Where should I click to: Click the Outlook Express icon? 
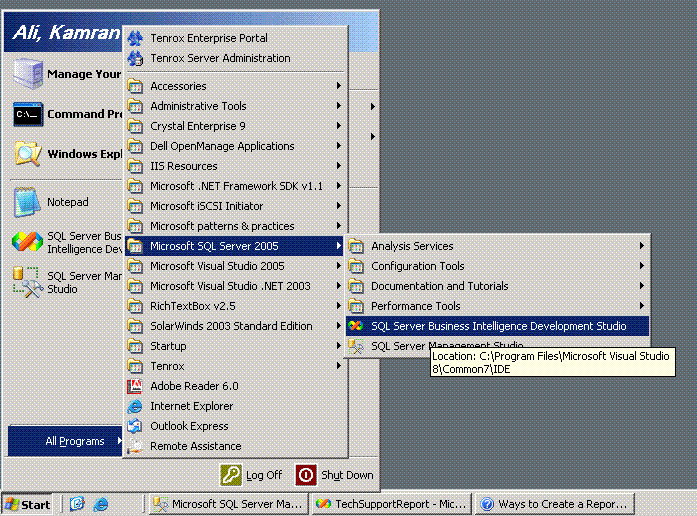click(135, 426)
